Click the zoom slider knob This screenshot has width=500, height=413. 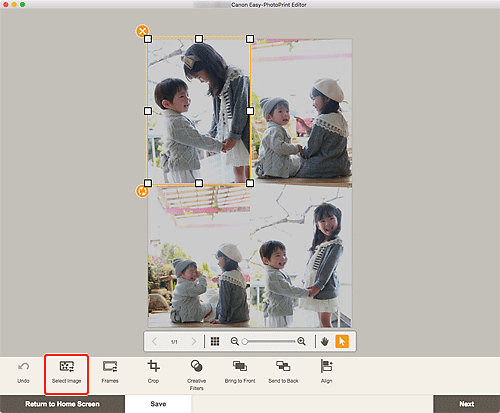point(245,341)
